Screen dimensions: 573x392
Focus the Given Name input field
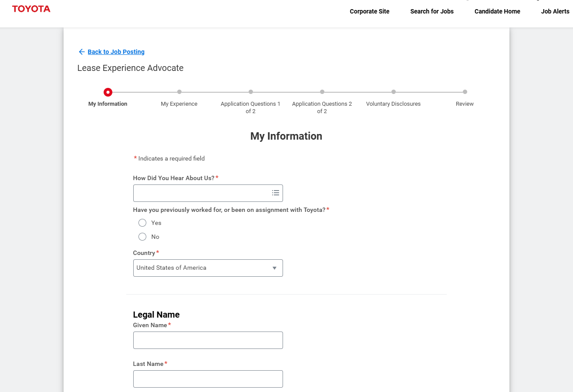(208, 340)
